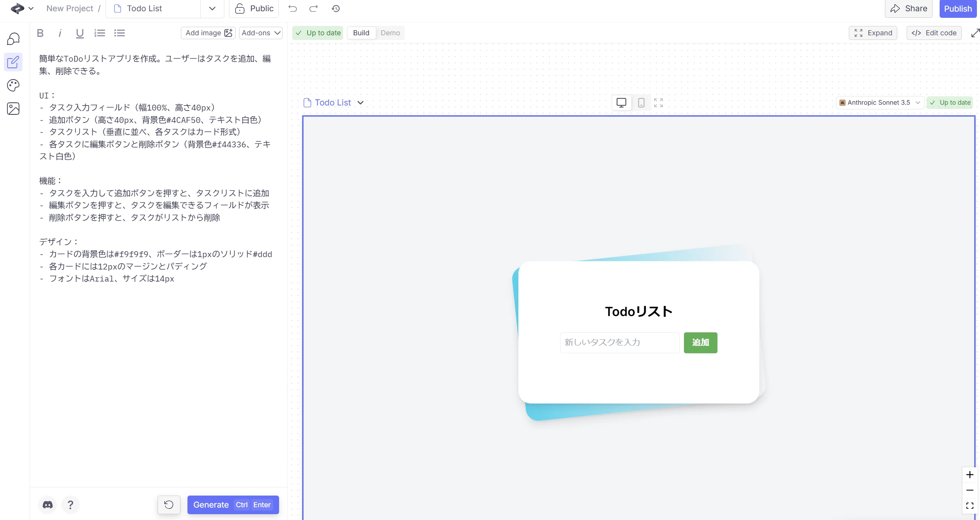Screen dimensions: 980x520
Task: Open the theme palette sidebar icon
Action: [13, 85]
